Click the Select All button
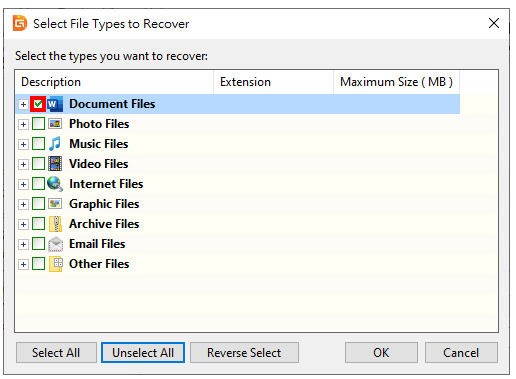Image resolution: width=516 pixels, height=379 pixels. [x=56, y=353]
